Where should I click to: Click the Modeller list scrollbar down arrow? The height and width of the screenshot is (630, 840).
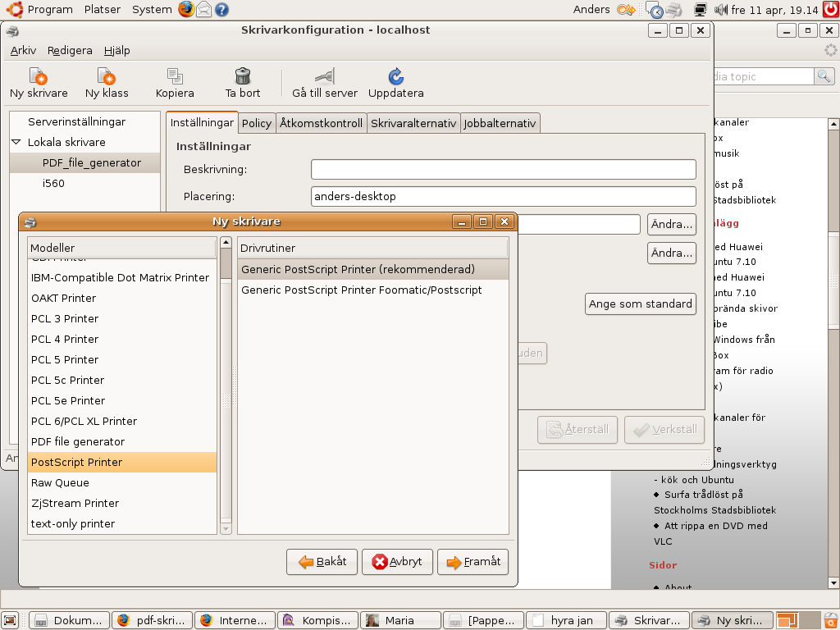pyautogui.click(x=226, y=529)
